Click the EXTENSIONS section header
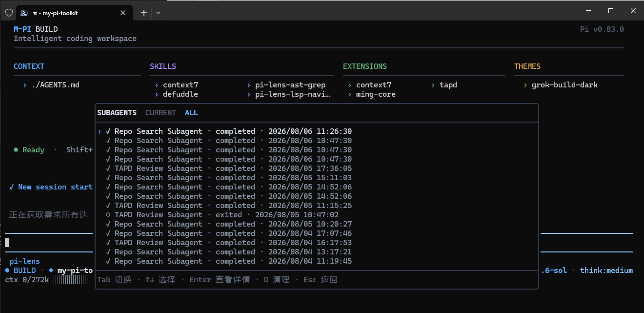The width and height of the screenshot is (644, 313). [x=365, y=66]
